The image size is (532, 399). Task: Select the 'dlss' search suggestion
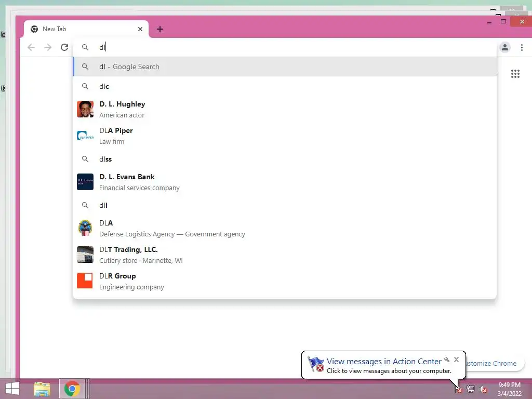285,159
